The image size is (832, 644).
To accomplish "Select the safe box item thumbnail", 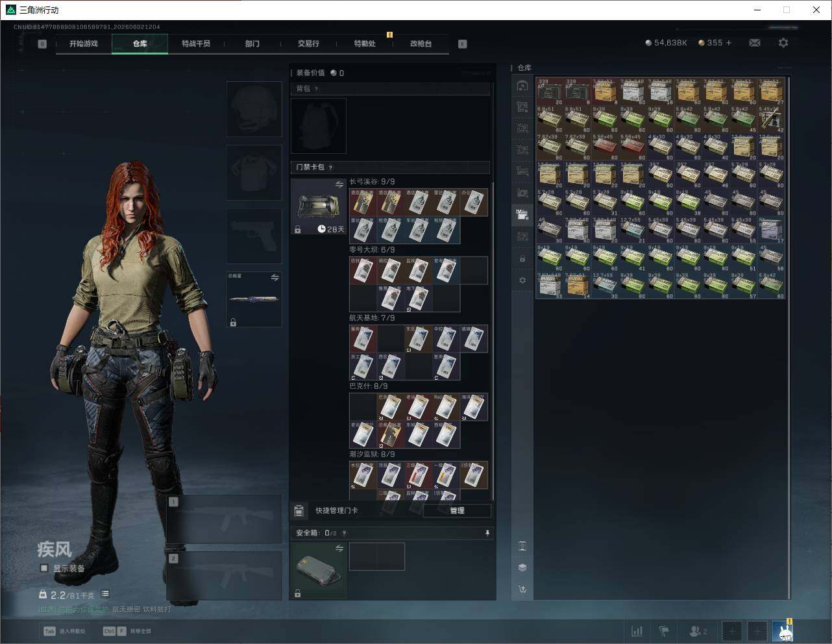I will (x=319, y=571).
